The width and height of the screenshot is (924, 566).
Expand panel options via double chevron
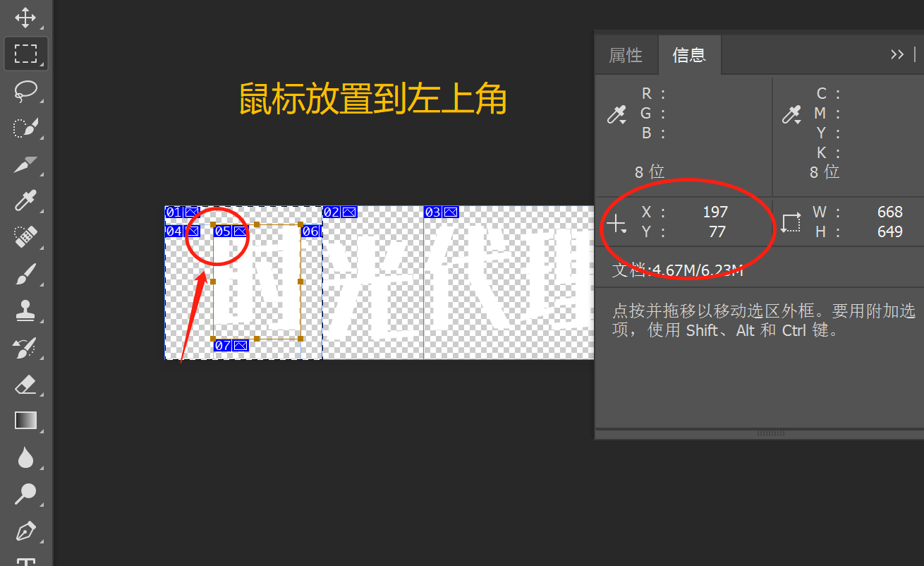point(897,54)
